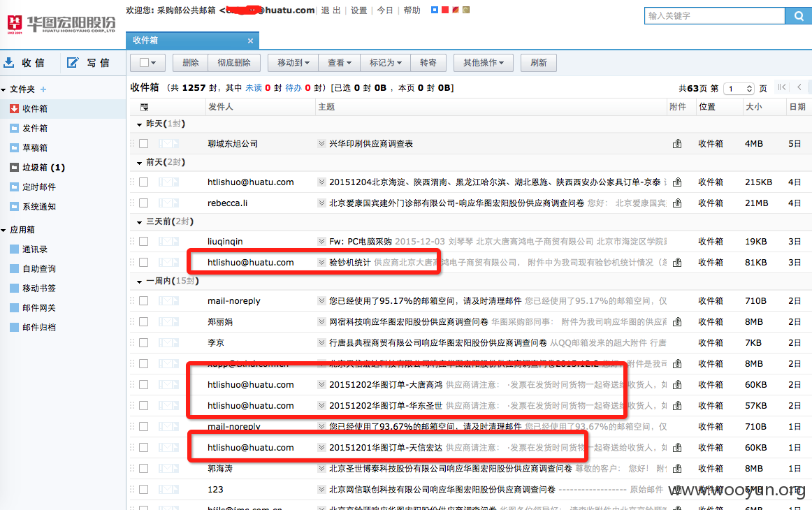This screenshot has height=510, width=812.
Task: Open the 其他操作 (Other actions) dropdown
Action: click(483, 63)
